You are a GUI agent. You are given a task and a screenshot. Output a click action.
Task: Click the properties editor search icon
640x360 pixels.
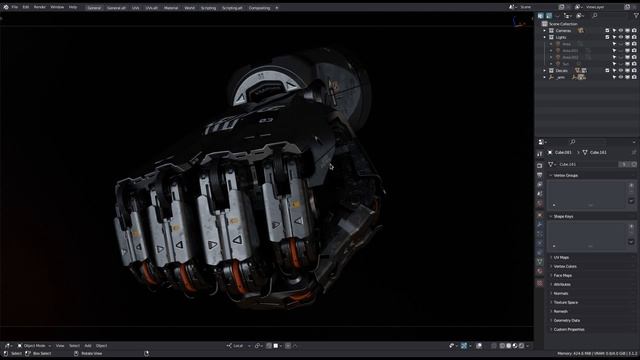pos(572,142)
